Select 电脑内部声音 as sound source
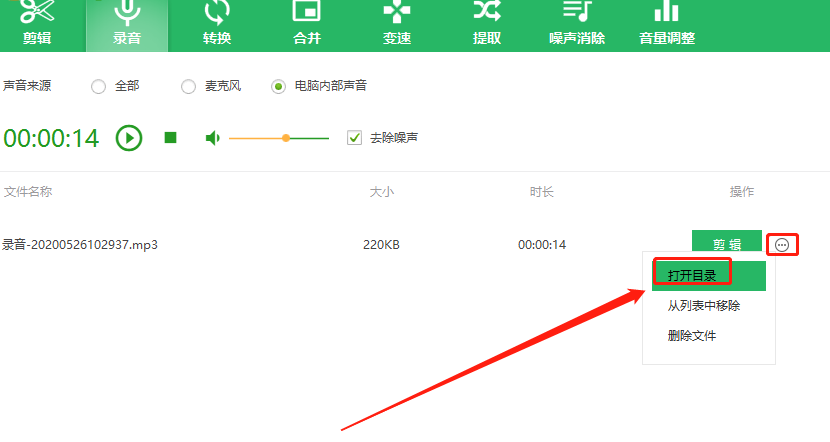 [x=278, y=86]
